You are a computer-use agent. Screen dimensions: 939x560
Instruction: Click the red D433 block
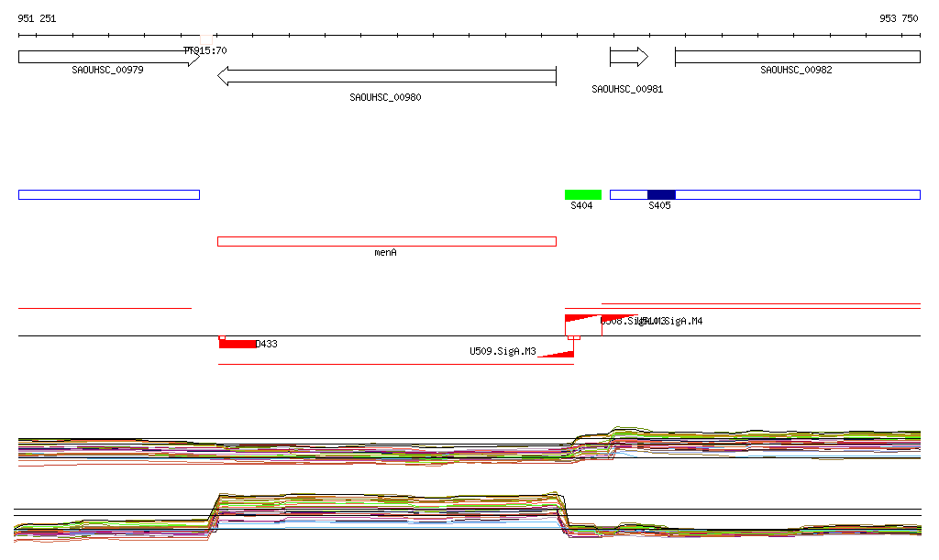tap(238, 344)
